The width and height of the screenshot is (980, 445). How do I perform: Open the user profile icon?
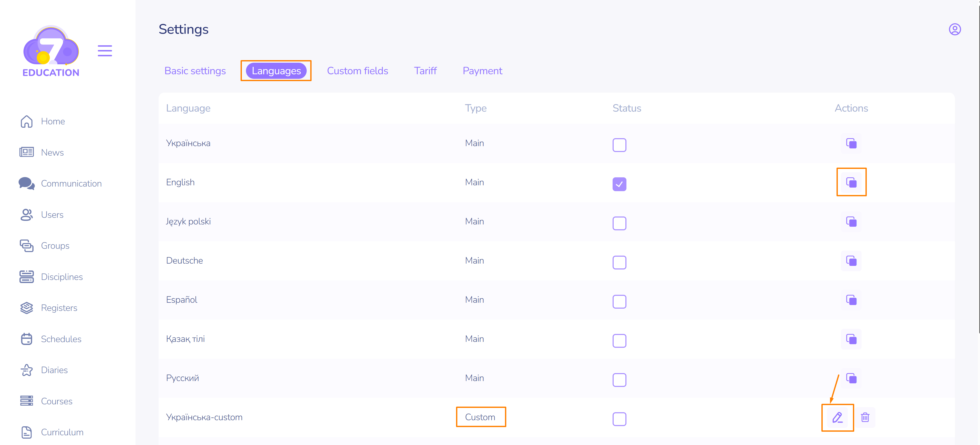click(x=955, y=29)
